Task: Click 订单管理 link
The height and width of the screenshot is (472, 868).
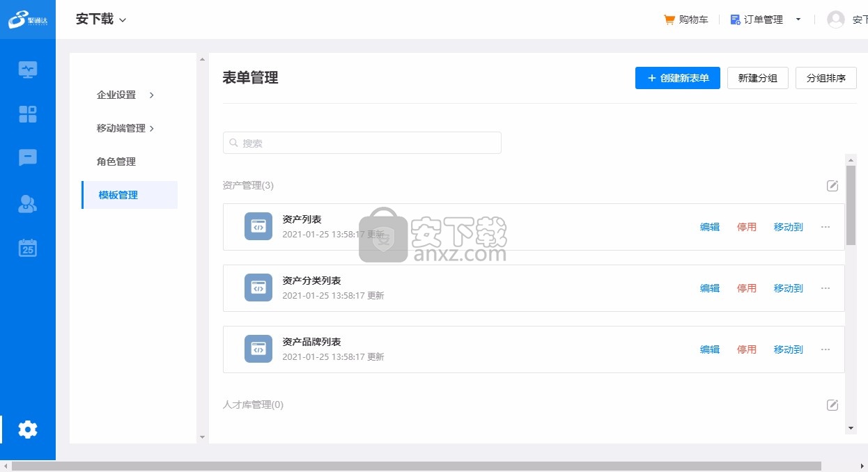Action: tap(764, 19)
